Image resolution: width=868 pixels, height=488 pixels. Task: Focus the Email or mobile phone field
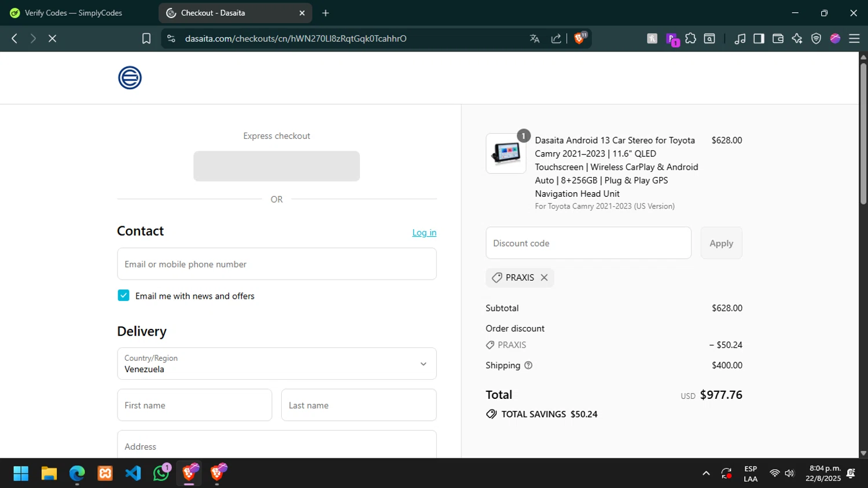point(277,264)
